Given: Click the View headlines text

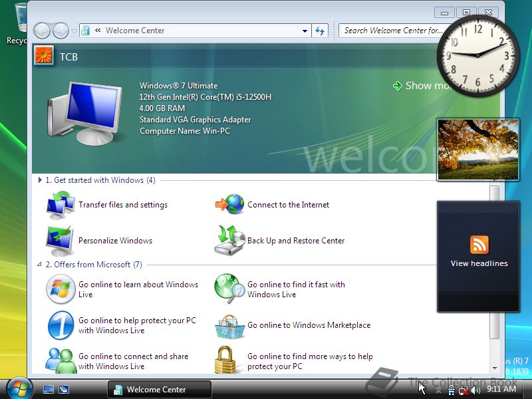Looking at the screenshot, I should pos(479,263).
